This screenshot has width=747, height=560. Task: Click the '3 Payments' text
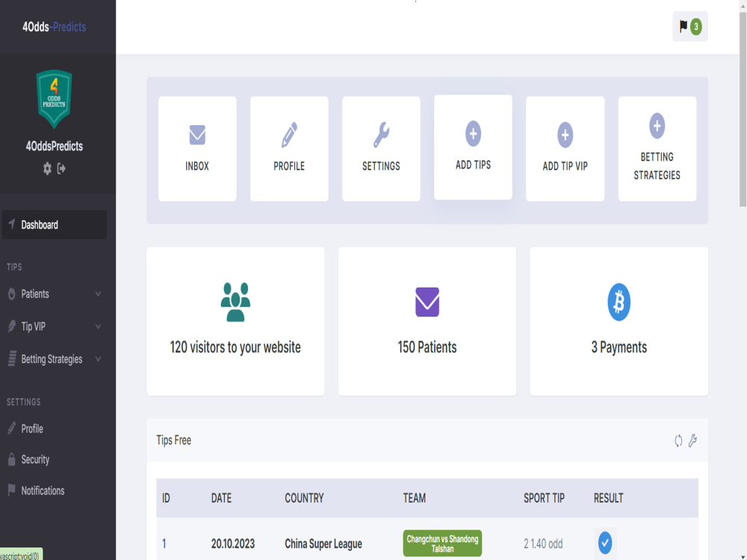(619, 347)
